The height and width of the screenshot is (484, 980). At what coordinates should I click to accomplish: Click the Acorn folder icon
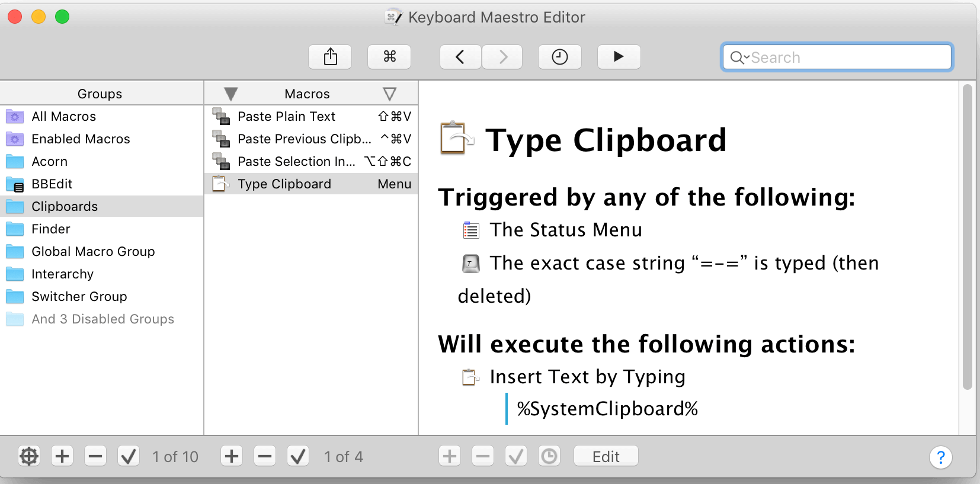15,162
